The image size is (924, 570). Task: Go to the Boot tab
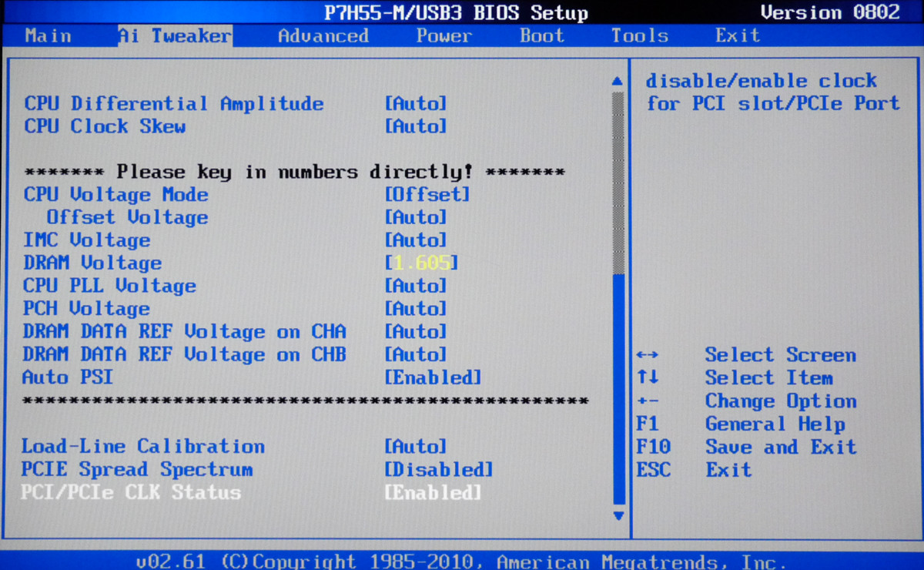point(542,35)
